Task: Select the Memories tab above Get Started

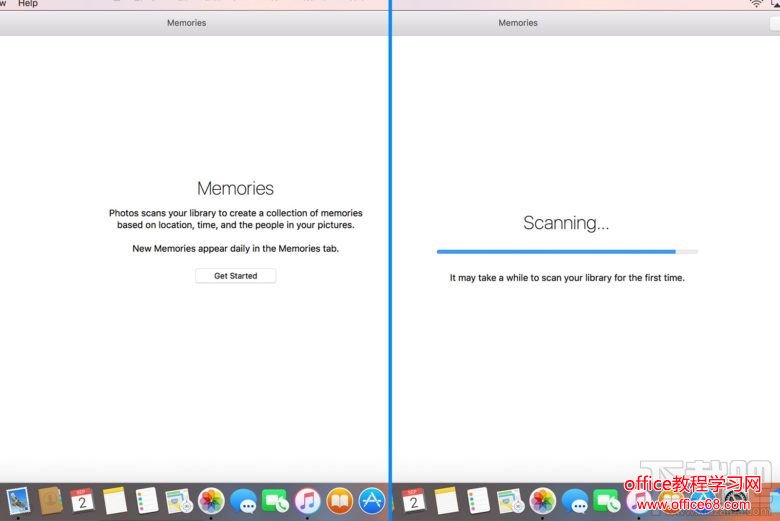Action: (187, 23)
